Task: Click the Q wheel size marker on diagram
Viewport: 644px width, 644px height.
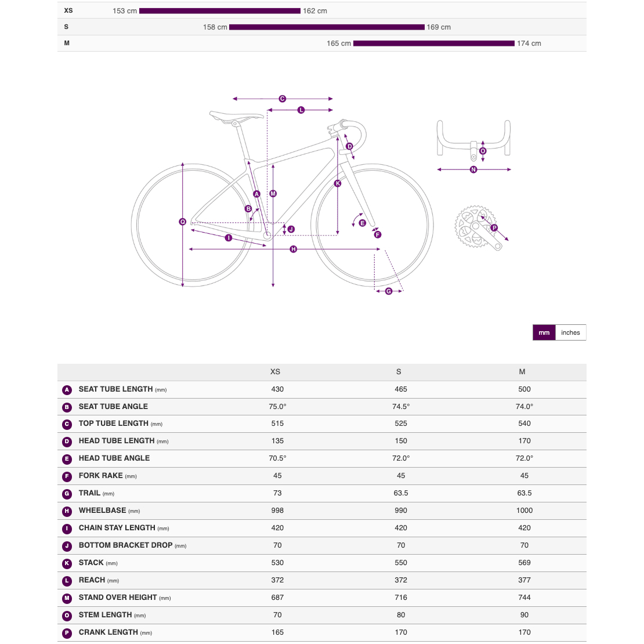Action: [x=183, y=222]
